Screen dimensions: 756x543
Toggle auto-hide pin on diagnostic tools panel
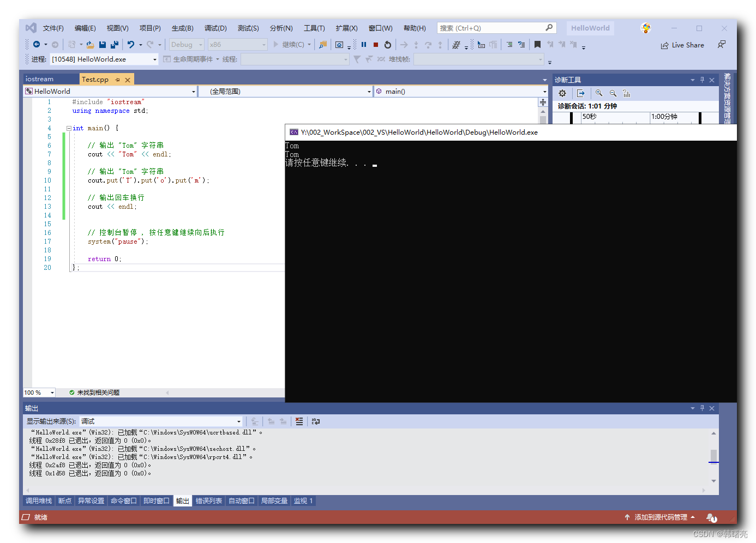702,80
